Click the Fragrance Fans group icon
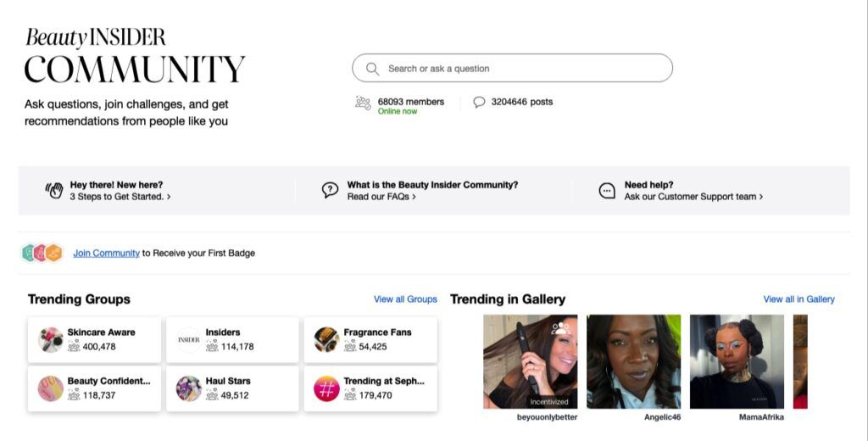Screen dimensions: 868x441 pyautogui.click(x=326, y=340)
